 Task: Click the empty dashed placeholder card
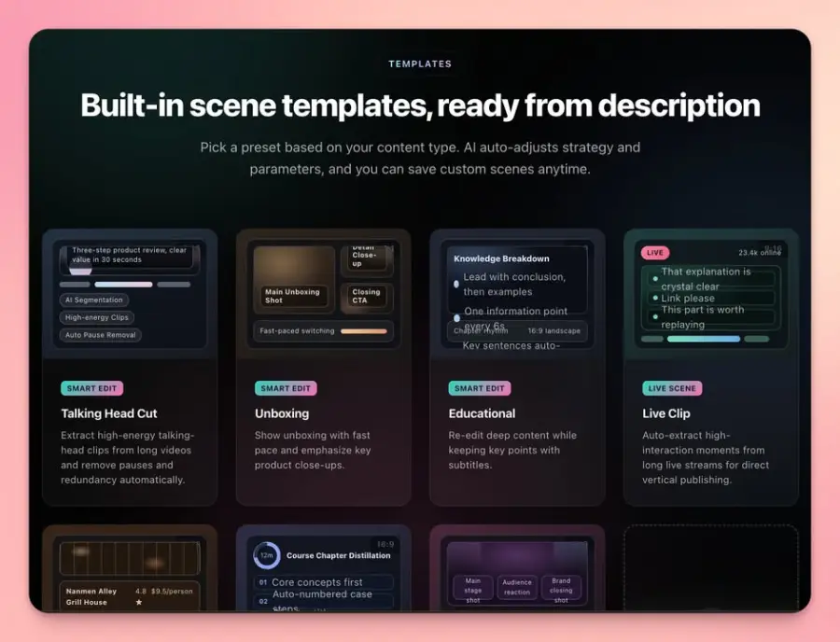pos(711,567)
